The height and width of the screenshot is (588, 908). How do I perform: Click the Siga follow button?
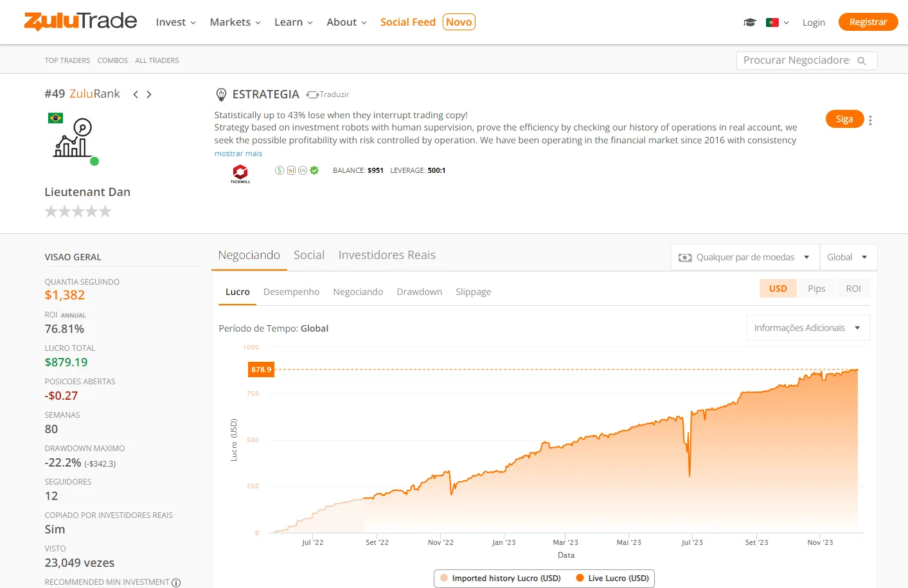click(844, 119)
